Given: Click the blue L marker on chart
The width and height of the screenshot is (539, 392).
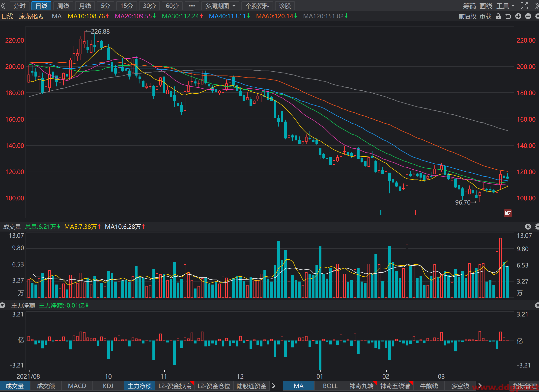Looking at the screenshot, I should [x=382, y=213].
